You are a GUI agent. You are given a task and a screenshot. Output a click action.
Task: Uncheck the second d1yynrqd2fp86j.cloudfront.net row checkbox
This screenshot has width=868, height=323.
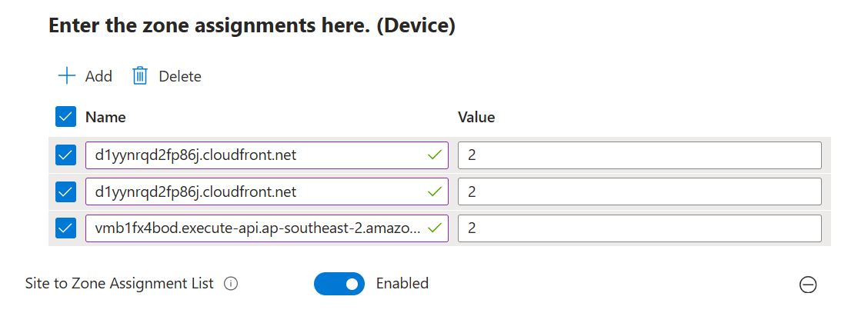(x=66, y=191)
